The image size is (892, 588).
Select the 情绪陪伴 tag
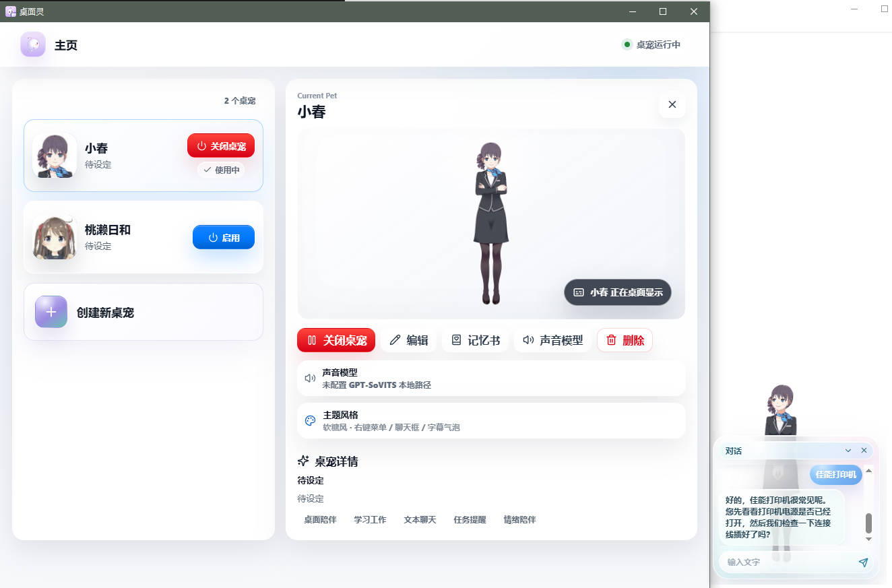pyautogui.click(x=519, y=519)
